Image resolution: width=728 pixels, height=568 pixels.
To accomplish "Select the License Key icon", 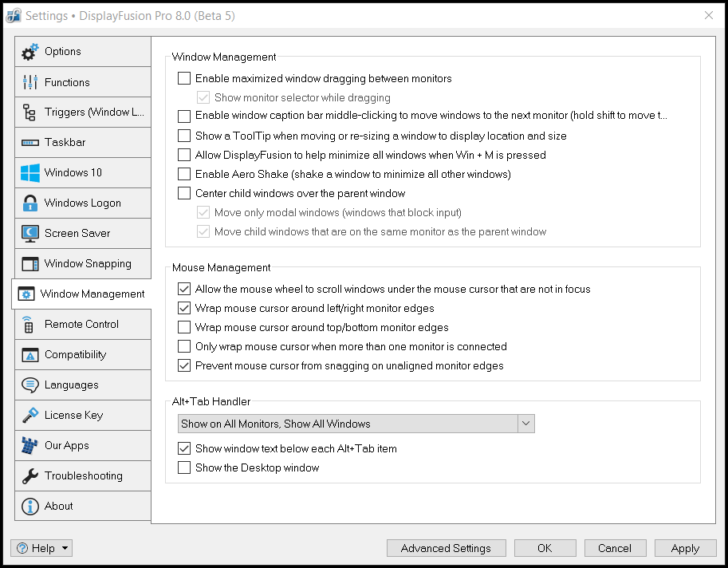I will 30,416.
